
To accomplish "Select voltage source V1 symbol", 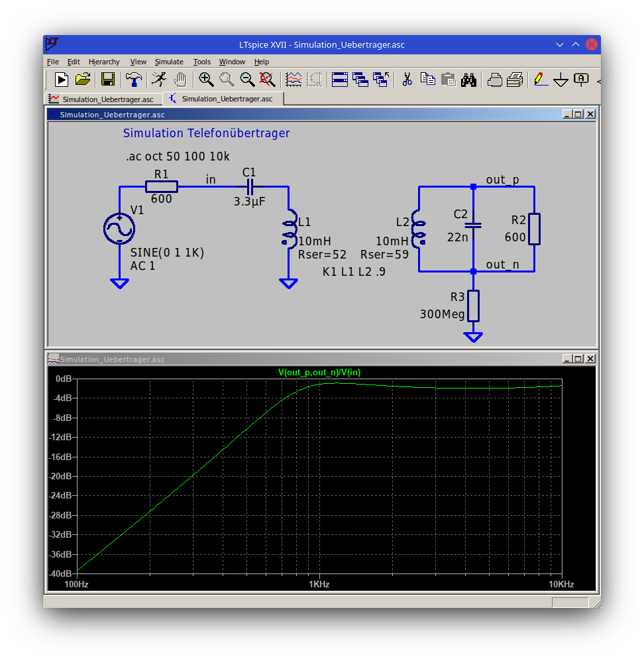I will click(x=119, y=229).
